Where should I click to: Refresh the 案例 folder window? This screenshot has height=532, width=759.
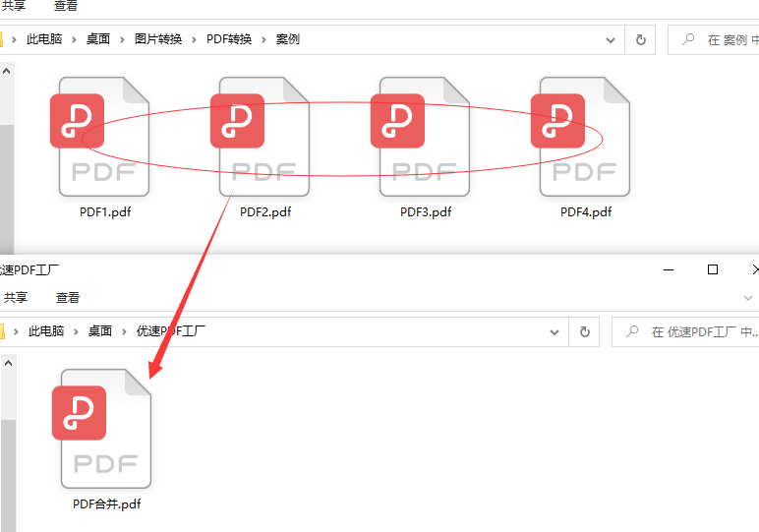(640, 39)
